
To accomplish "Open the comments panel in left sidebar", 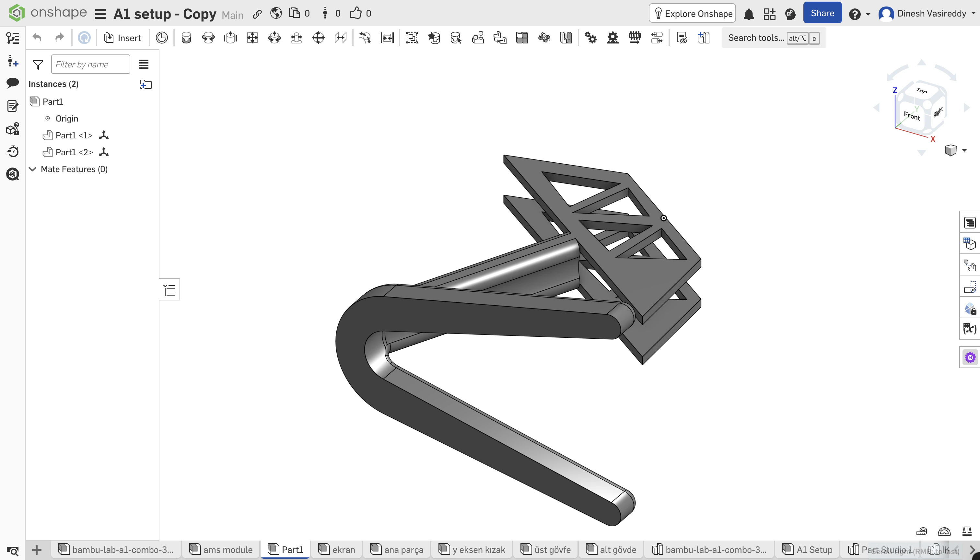I will pos(13,83).
